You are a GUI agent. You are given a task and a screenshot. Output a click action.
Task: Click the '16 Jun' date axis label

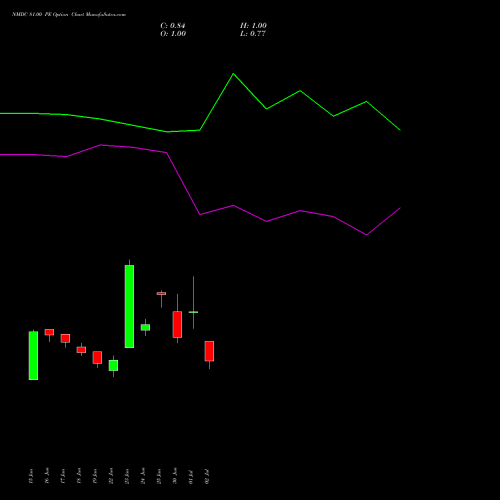pos(47,476)
